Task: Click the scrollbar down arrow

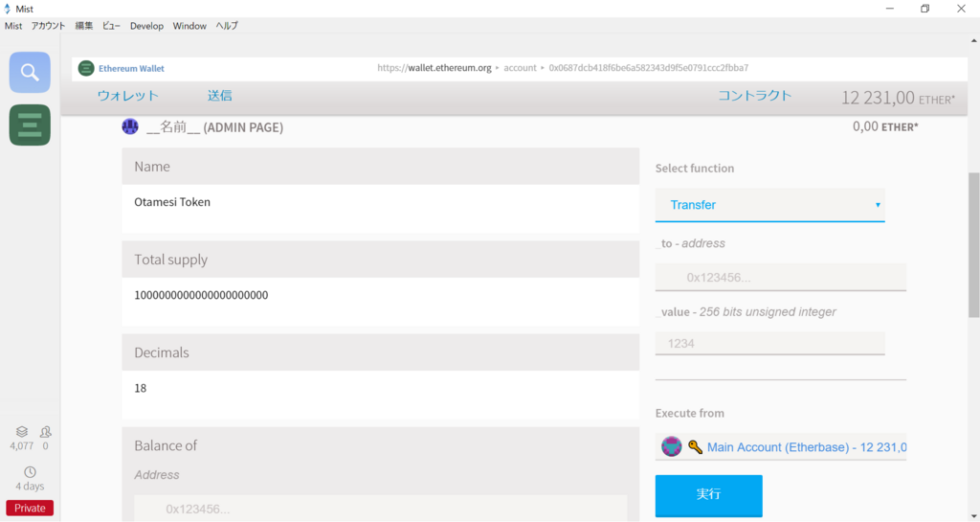Action: (x=973, y=516)
